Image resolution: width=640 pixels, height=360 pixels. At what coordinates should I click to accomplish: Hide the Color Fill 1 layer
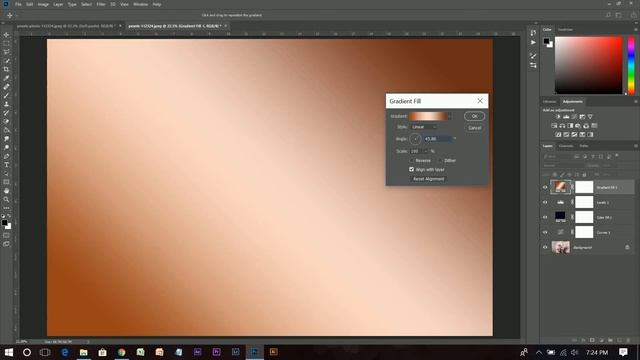coord(545,218)
